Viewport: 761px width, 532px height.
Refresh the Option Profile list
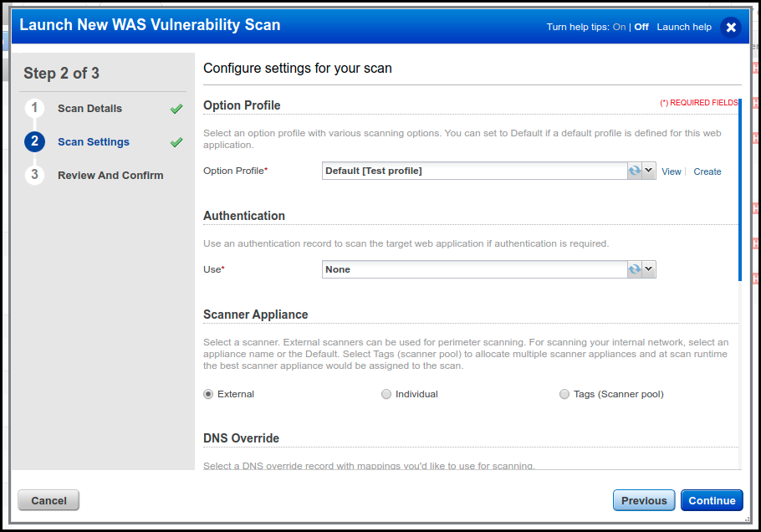(634, 171)
